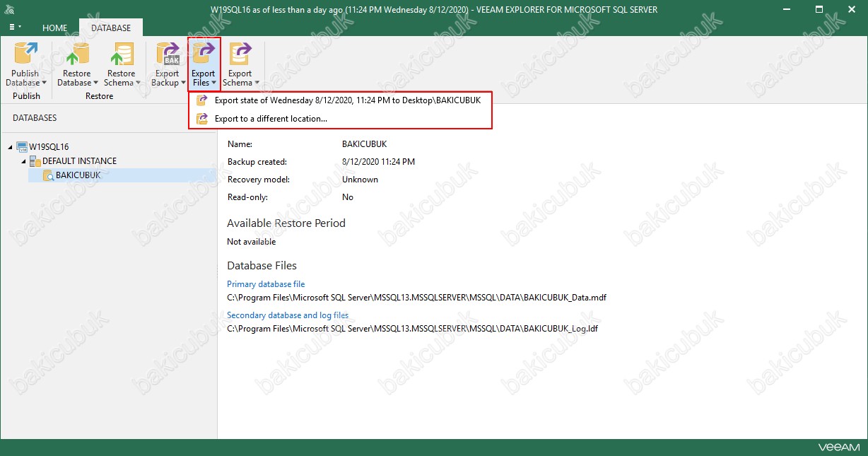Click Recovery model value Unknown

pyautogui.click(x=360, y=180)
